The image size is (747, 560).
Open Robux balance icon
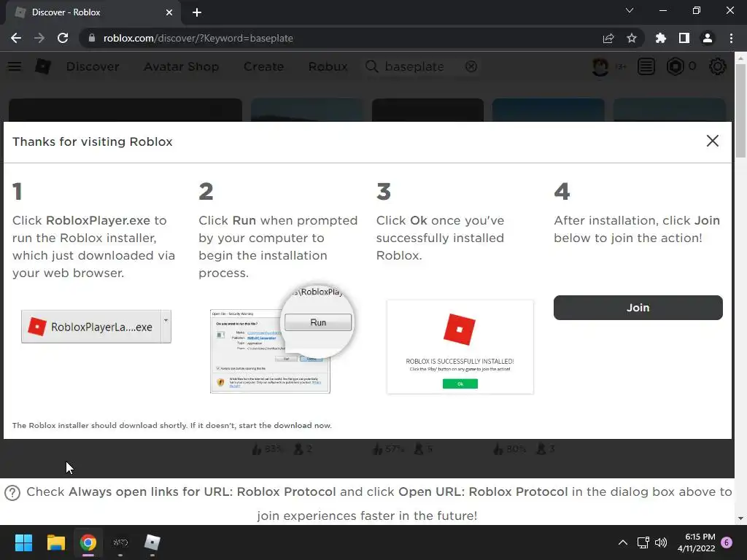[x=675, y=66]
